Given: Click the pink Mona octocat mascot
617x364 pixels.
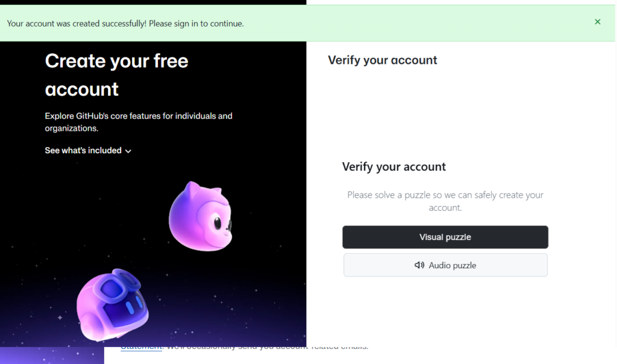Looking at the screenshot, I should click(200, 217).
